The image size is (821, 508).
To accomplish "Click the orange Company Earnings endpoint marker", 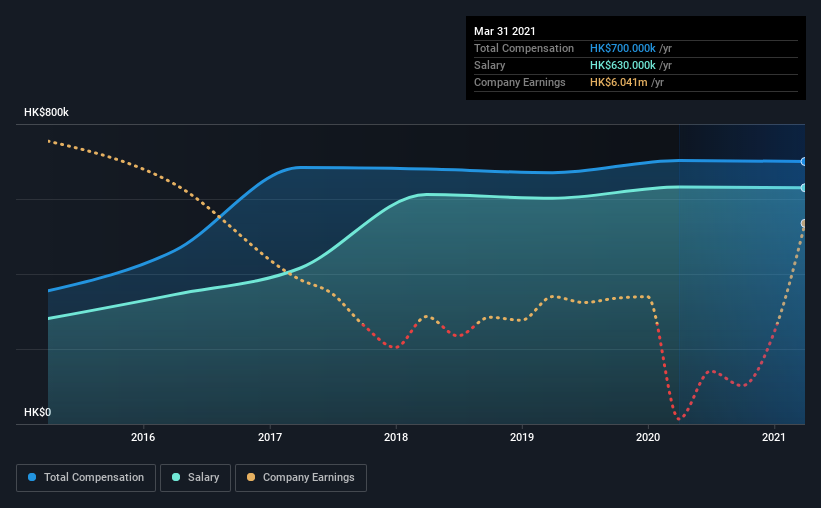I will point(803,224).
